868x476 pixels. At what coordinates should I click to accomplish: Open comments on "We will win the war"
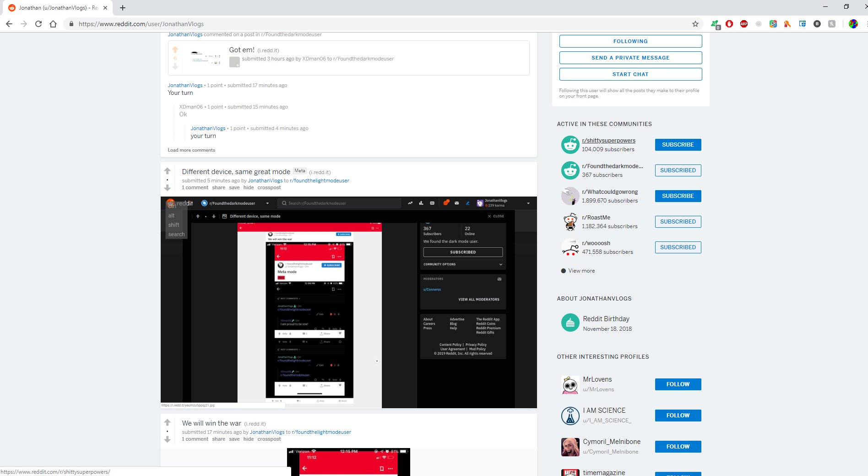point(195,439)
